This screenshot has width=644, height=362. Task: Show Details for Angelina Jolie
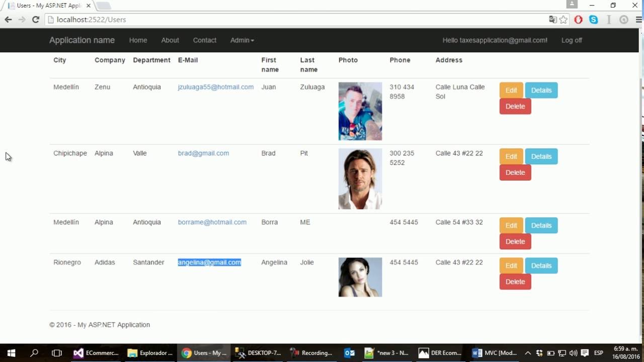(541, 265)
